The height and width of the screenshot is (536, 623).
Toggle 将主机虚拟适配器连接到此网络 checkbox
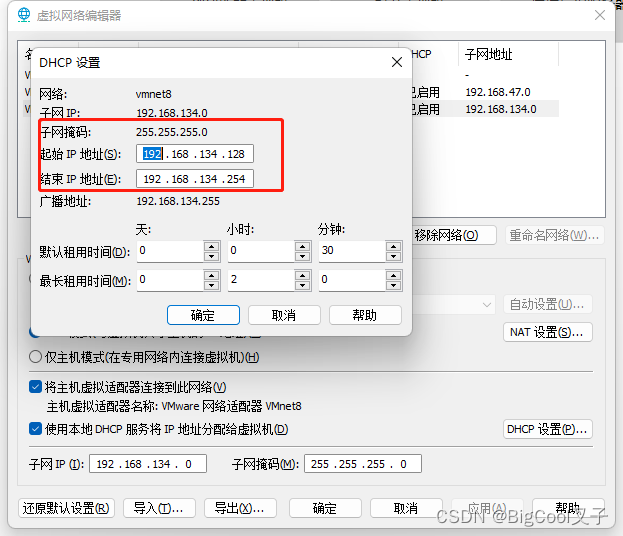pyautogui.click(x=35, y=387)
